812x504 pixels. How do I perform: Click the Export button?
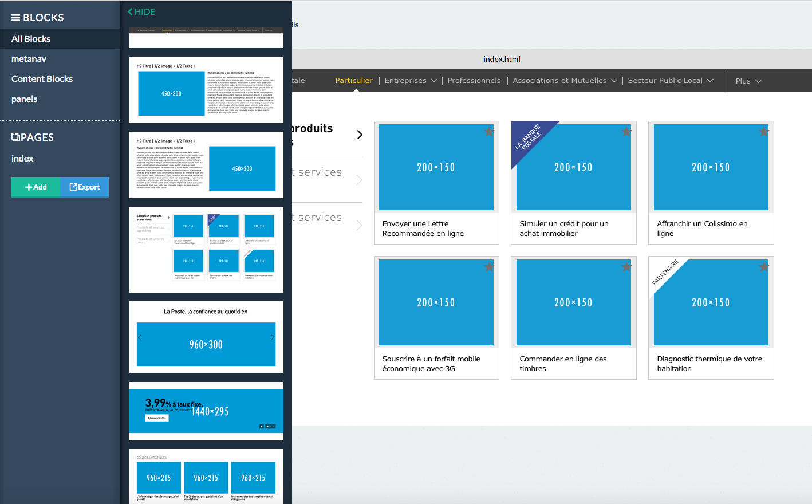click(x=85, y=187)
